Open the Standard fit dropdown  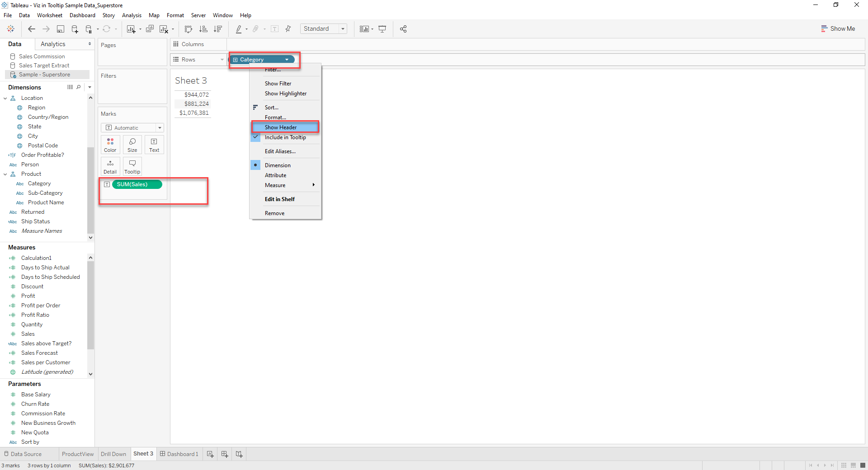pos(343,29)
